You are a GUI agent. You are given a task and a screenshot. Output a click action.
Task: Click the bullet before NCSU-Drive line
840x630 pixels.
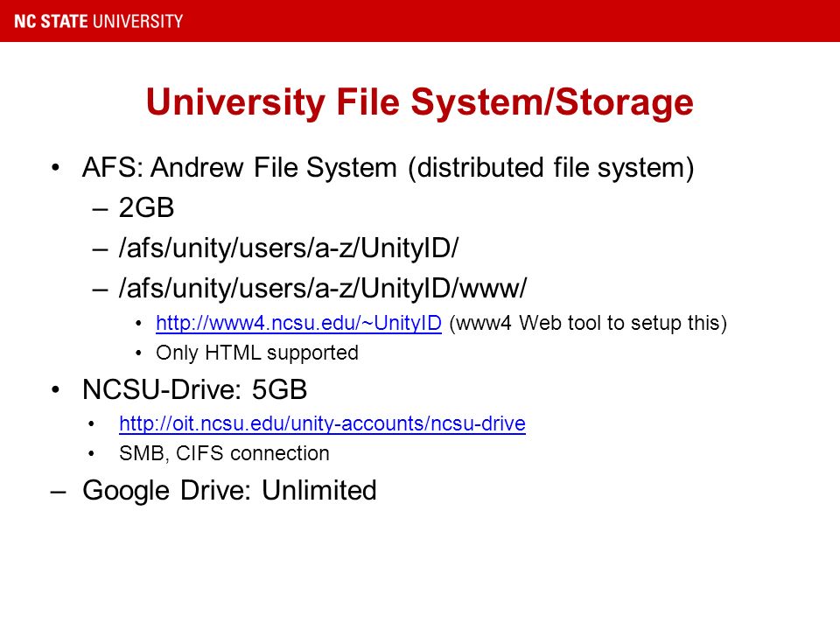[x=56, y=390]
